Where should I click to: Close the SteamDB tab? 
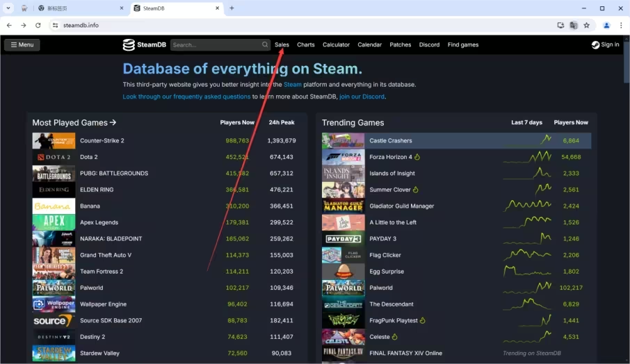click(x=218, y=8)
